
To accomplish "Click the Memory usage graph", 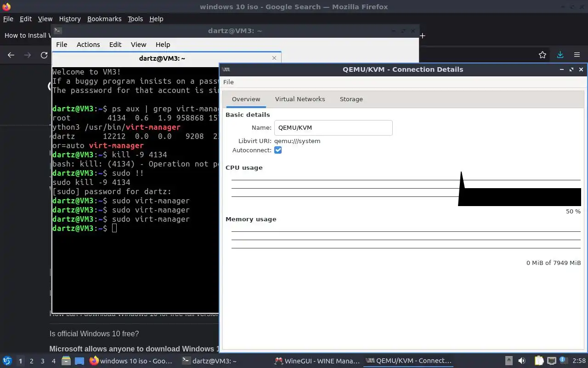I will [x=406, y=240].
